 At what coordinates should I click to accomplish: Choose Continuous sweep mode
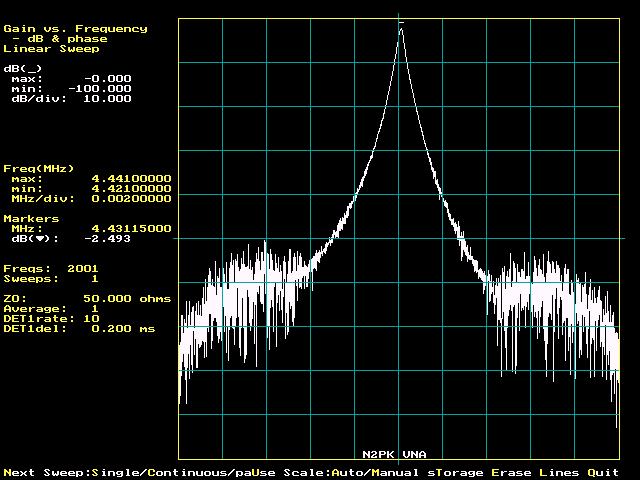pyautogui.click(x=180, y=472)
